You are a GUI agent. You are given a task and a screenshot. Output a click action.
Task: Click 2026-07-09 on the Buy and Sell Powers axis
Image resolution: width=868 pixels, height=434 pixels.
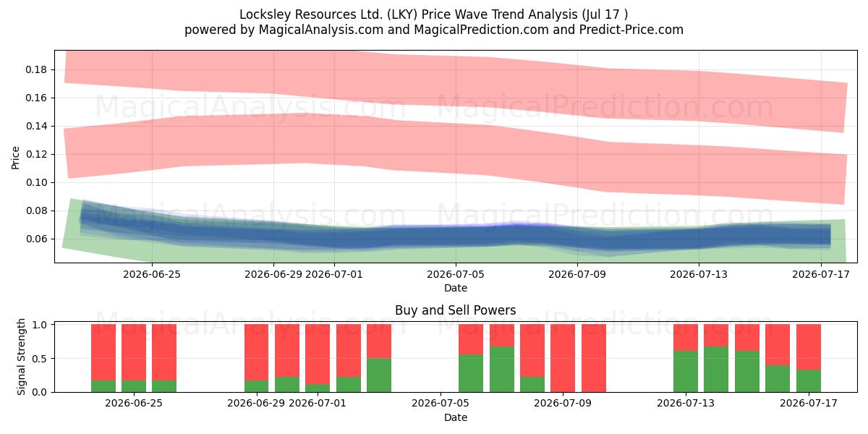point(563,404)
